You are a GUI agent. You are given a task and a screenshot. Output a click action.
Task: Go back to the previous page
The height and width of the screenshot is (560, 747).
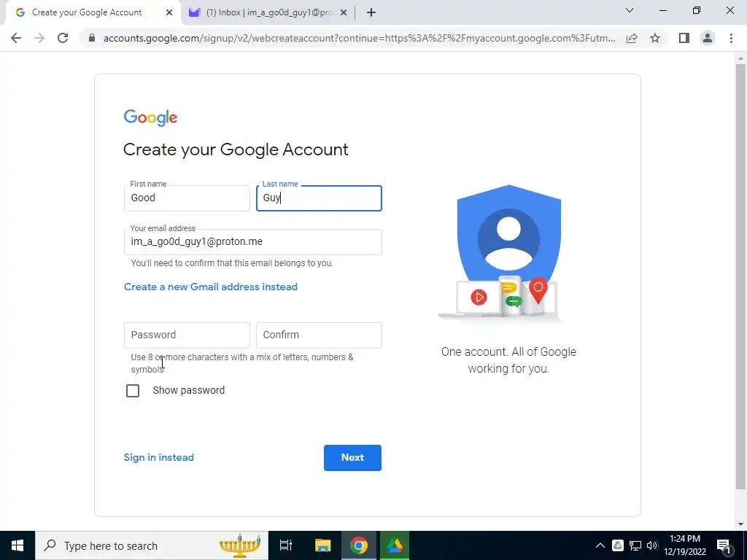pyautogui.click(x=16, y=38)
